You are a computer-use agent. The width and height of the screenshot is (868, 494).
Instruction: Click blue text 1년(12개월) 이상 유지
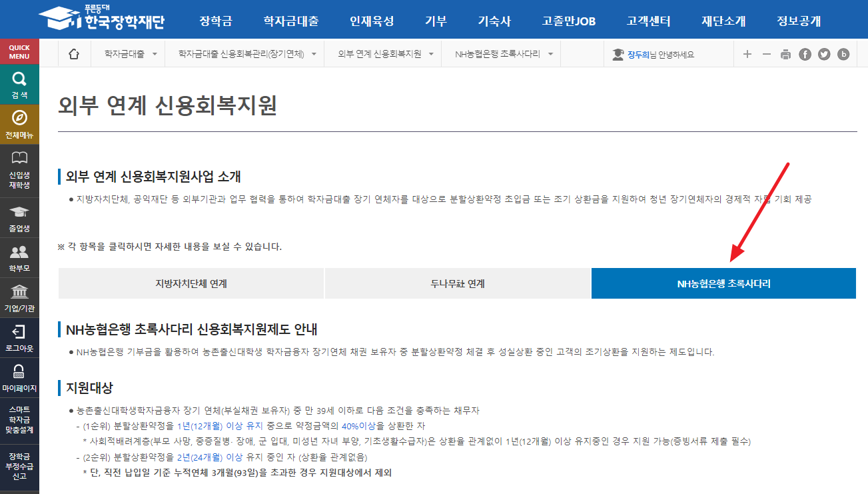click(x=220, y=425)
